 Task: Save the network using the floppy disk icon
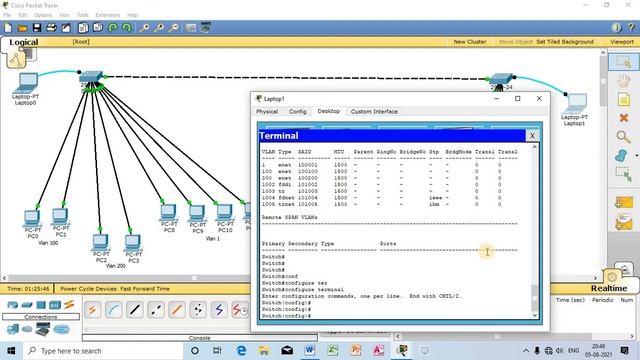click(x=37, y=28)
